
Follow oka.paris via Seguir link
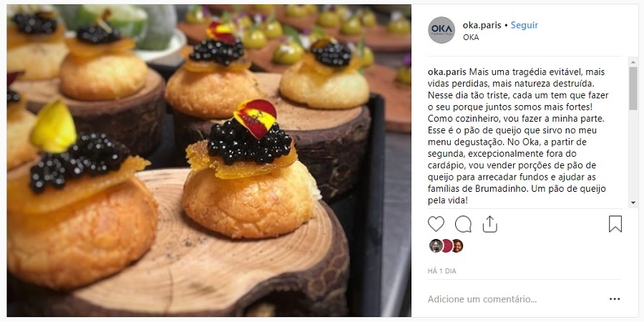(x=524, y=25)
